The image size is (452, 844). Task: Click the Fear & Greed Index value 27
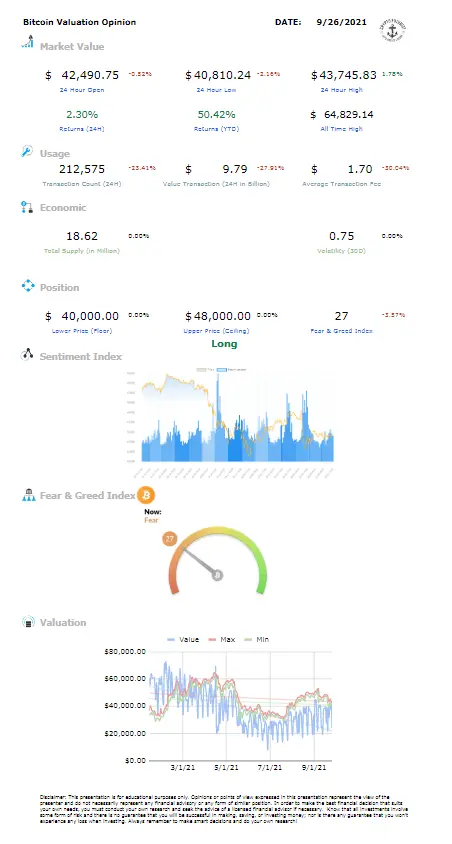[342, 315]
